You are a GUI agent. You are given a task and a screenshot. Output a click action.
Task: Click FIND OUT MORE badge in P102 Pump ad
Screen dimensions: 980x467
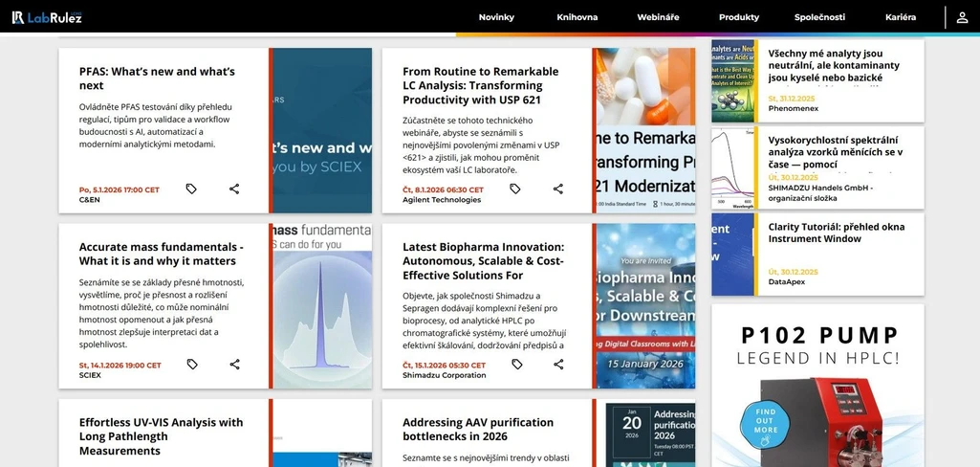pyautogui.click(x=764, y=423)
